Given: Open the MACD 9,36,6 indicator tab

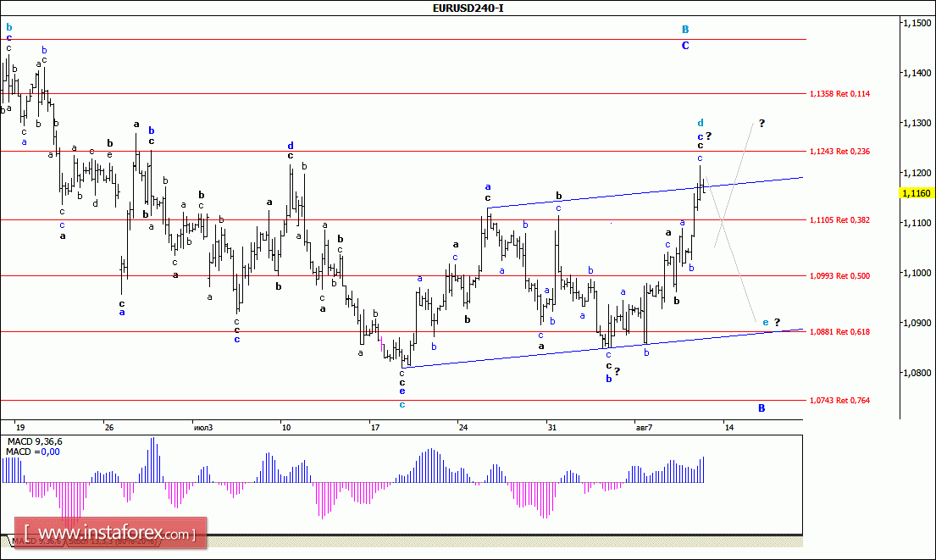Looking at the screenshot, I should (x=34, y=540).
